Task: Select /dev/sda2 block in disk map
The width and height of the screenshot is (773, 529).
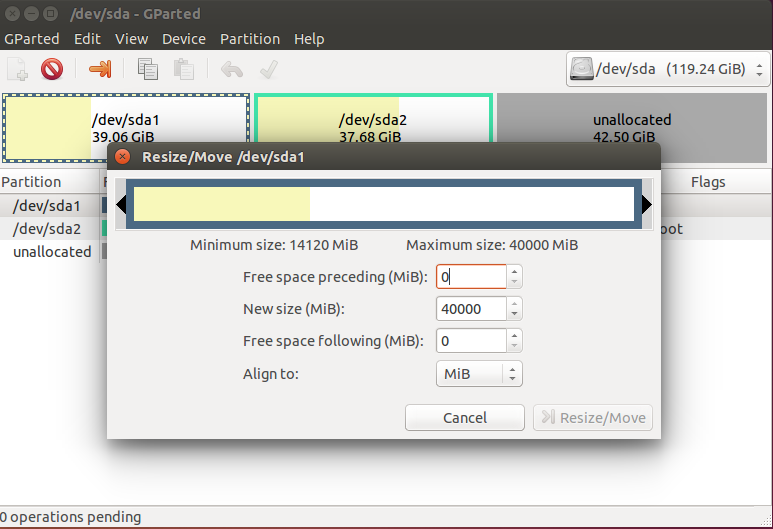Action: tap(373, 118)
